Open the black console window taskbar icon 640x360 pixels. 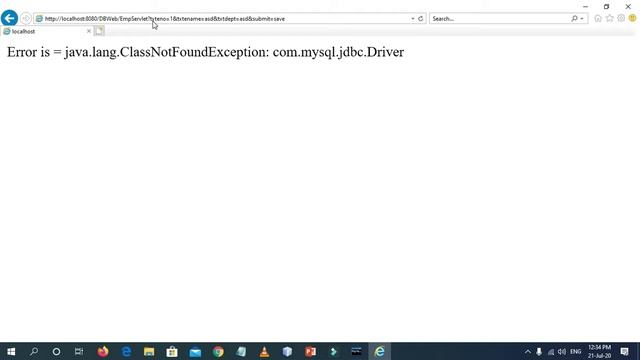(356, 351)
